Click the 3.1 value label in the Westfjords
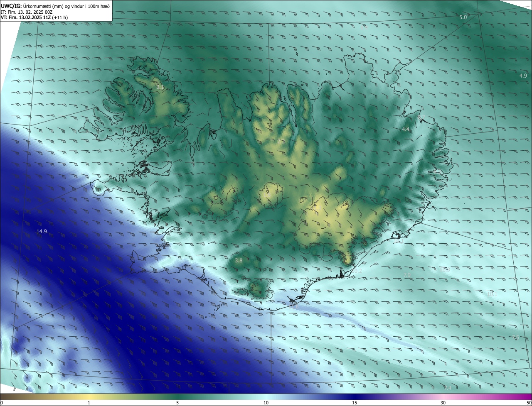Image resolution: width=532 pixels, height=406 pixels. [x=160, y=88]
